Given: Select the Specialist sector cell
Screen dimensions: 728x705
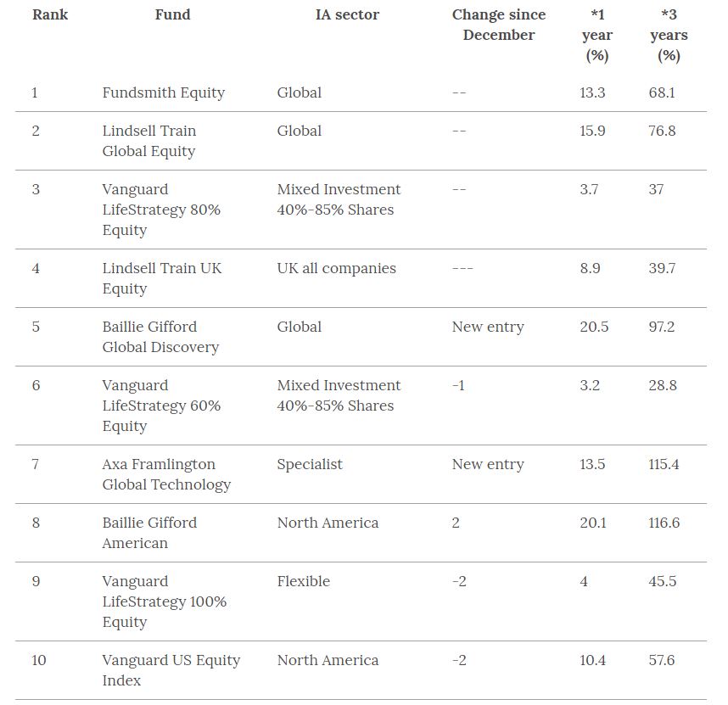Looking at the screenshot, I should 310,464.
